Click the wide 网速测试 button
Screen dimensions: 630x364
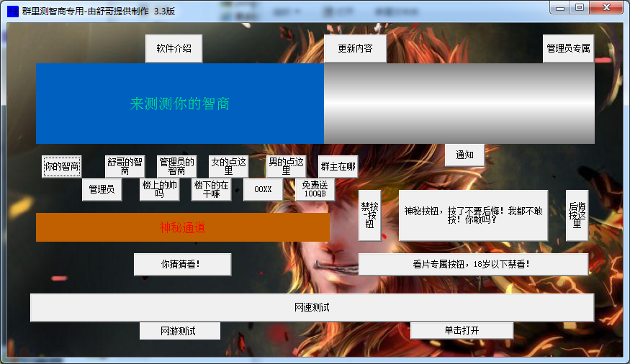pyautogui.click(x=312, y=308)
